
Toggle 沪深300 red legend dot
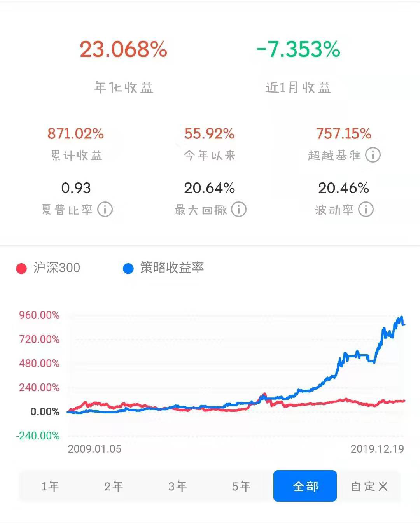coord(21,268)
